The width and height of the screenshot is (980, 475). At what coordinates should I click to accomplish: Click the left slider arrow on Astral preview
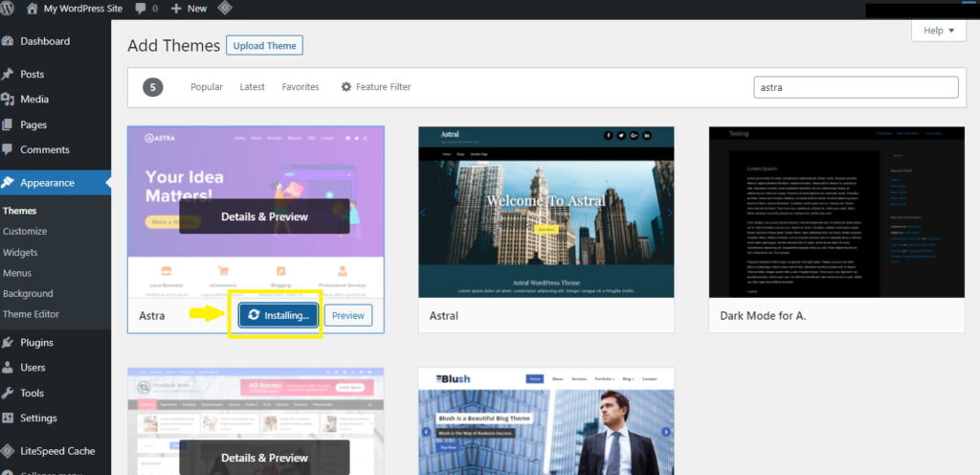pos(423,214)
